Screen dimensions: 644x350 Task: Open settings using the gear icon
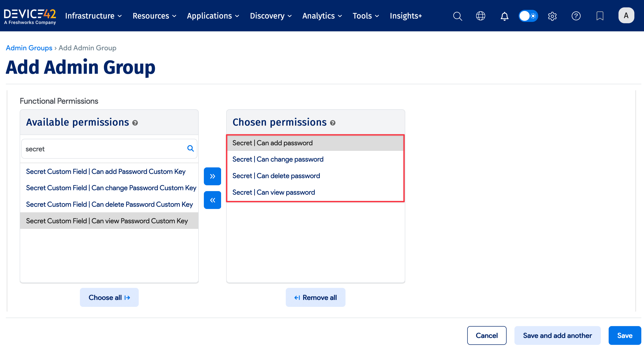point(552,16)
